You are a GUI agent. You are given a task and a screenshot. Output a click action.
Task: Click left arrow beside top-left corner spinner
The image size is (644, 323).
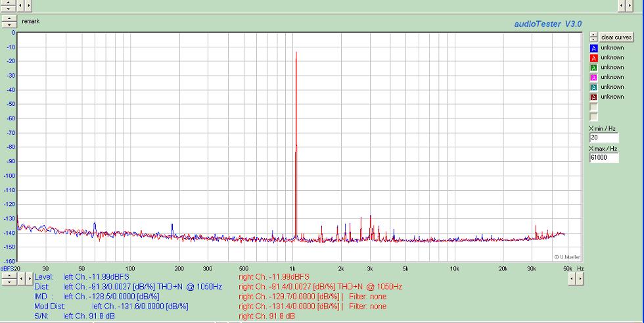(x=20, y=6)
